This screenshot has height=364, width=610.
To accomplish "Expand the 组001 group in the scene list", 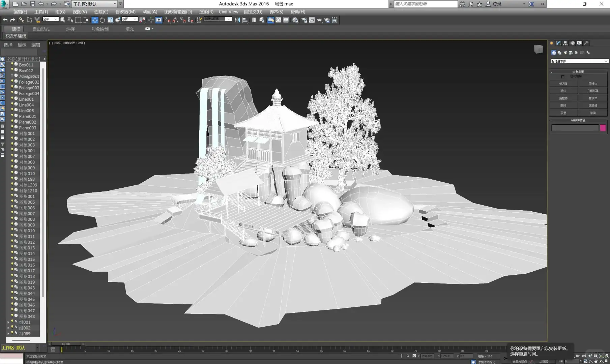I will click(x=8, y=322).
